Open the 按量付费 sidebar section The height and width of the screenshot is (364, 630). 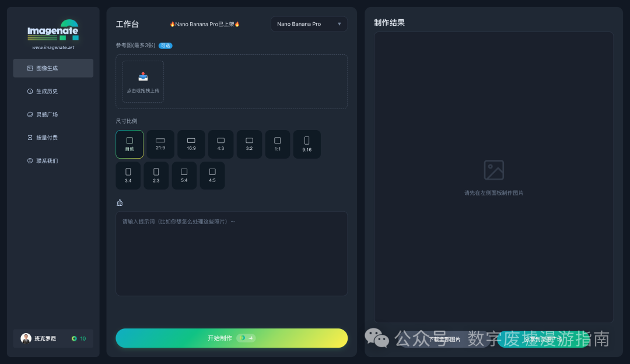(x=53, y=138)
